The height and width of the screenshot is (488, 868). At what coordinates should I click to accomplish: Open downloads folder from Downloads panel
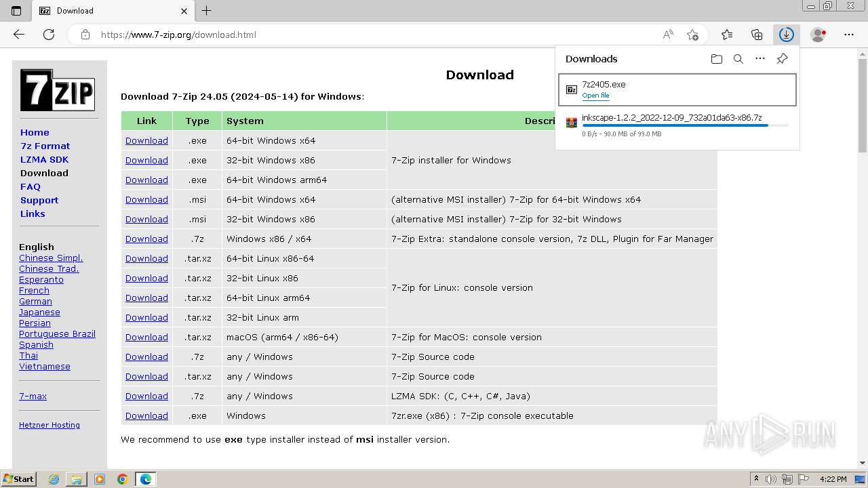pyautogui.click(x=717, y=59)
